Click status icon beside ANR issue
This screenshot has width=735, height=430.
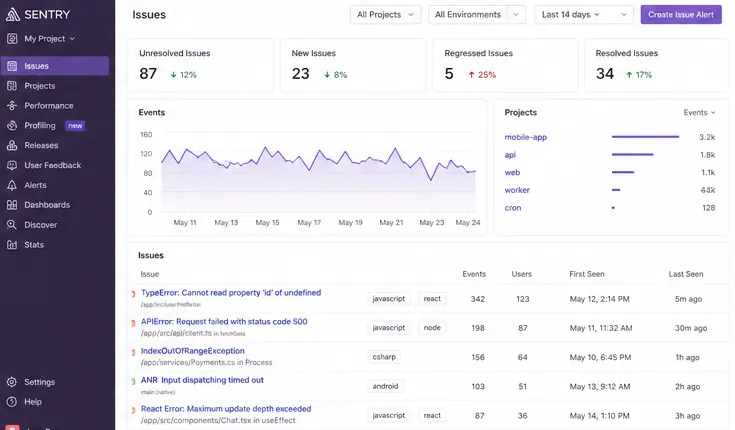[x=134, y=381]
